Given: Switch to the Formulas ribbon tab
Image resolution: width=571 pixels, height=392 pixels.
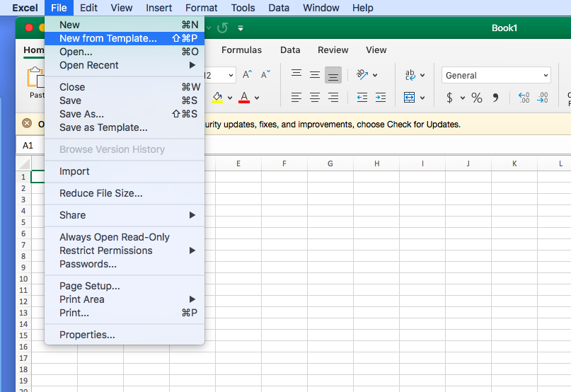Looking at the screenshot, I should coord(241,50).
